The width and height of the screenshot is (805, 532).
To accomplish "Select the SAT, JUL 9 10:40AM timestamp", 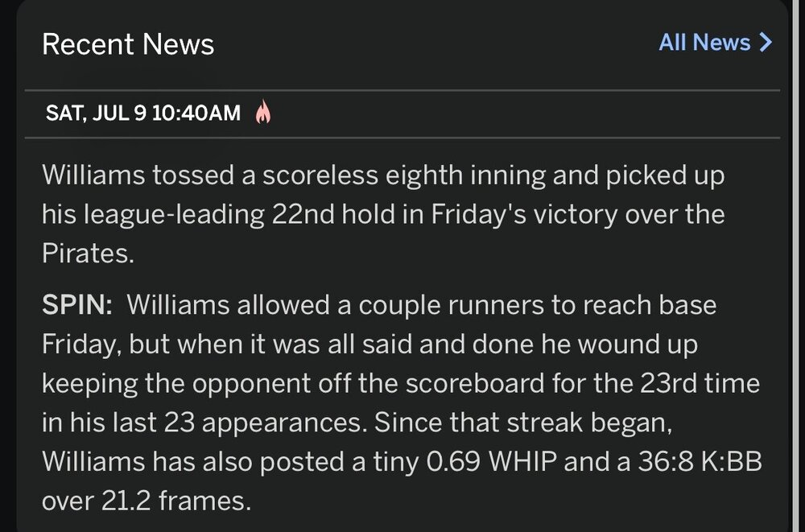I will pos(142,113).
